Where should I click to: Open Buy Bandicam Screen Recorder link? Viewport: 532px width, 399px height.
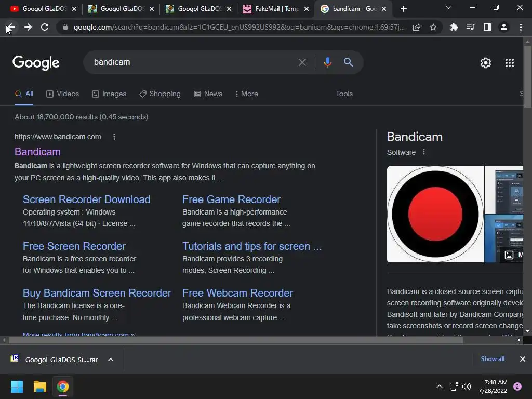click(97, 293)
